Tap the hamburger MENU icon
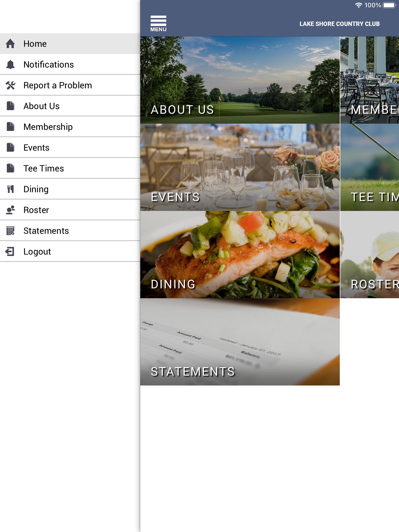399x532 pixels. 158,24
